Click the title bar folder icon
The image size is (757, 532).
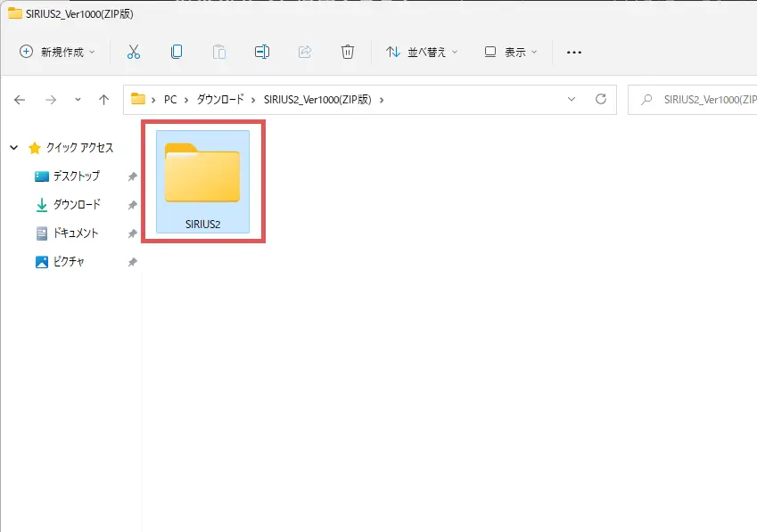coord(15,13)
